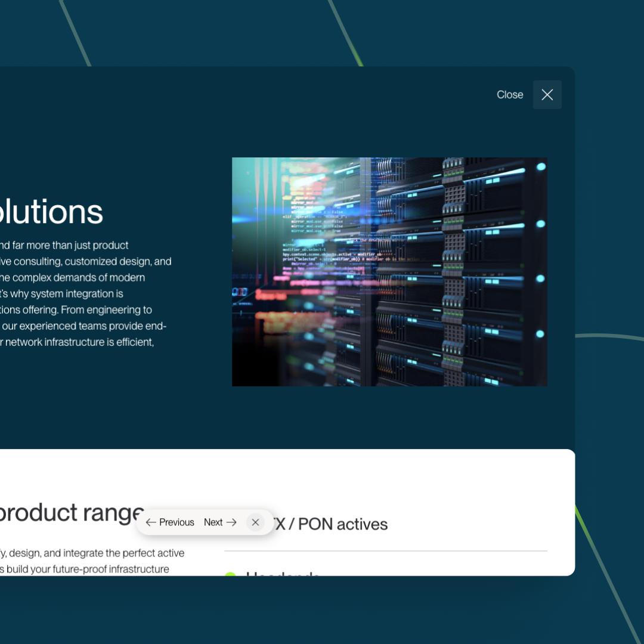Advance to the Next item
Image resolution: width=644 pixels, height=644 pixels.
pyautogui.click(x=220, y=522)
